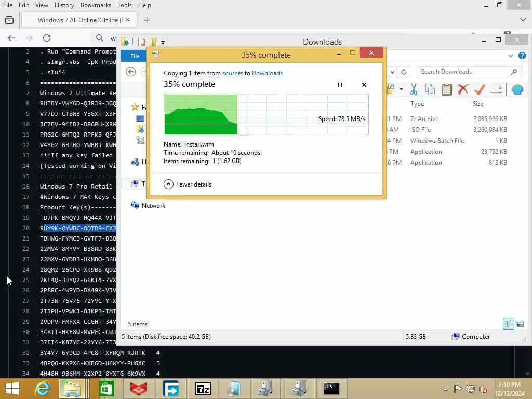The image size is (532, 399).
Task: Sort files by Type column
Action: [x=417, y=104]
